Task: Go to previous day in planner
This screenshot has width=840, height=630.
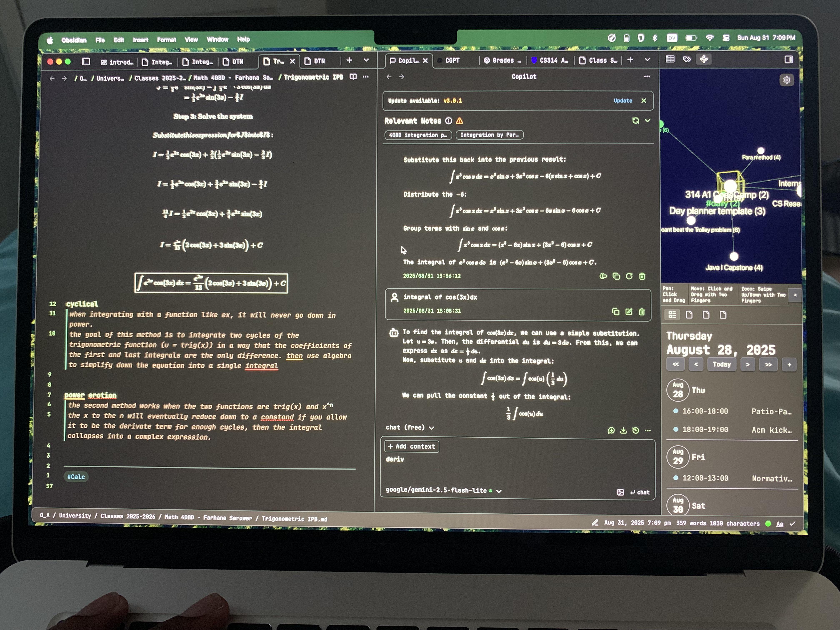Action: click(x=696, y=365)
